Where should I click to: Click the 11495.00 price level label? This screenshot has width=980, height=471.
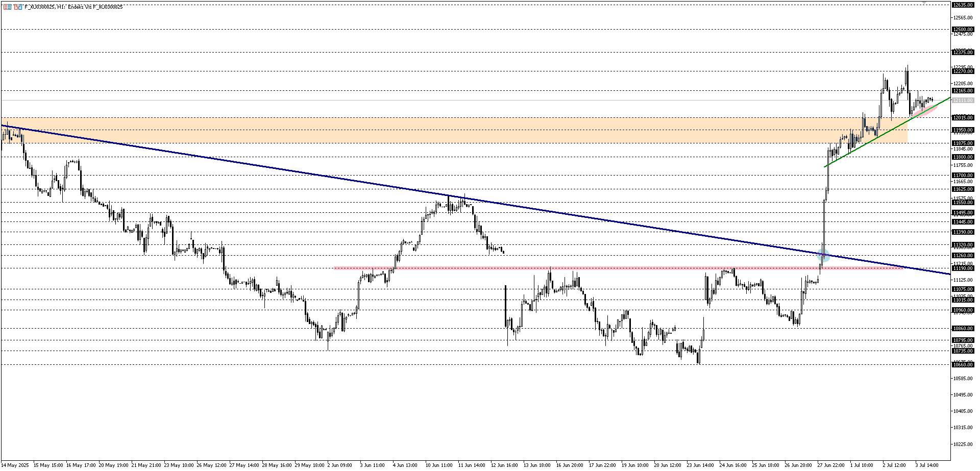pyautogui.click(x=963, y=213)
